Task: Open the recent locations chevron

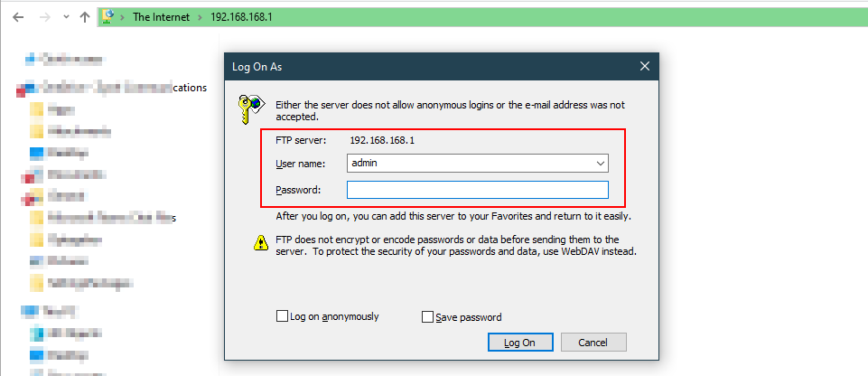Action: [x=63, y=17]
